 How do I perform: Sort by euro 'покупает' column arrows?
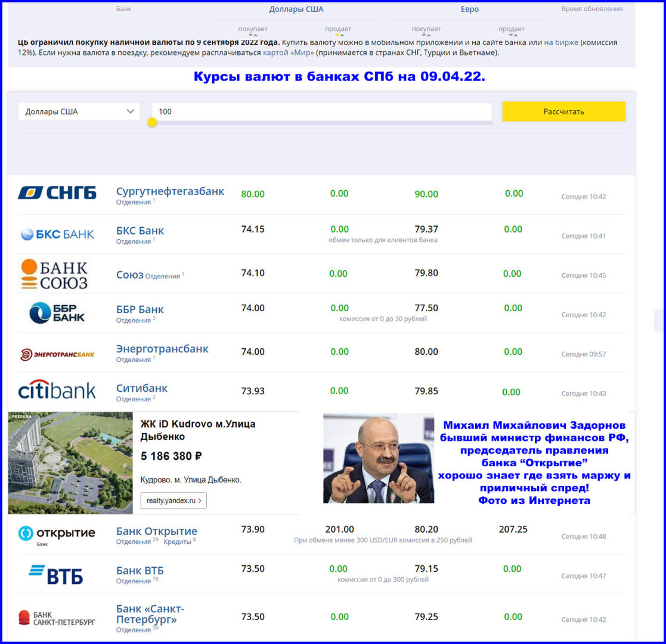426,35
